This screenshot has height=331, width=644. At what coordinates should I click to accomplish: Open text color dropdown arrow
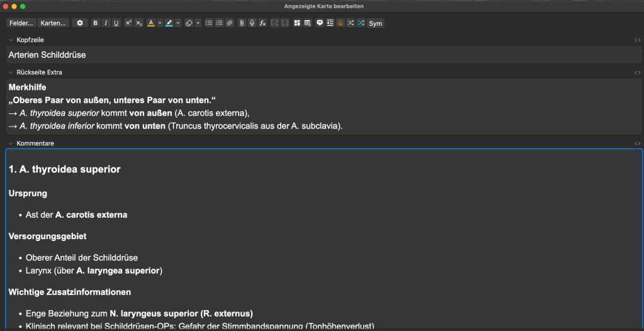coord(160,23)
